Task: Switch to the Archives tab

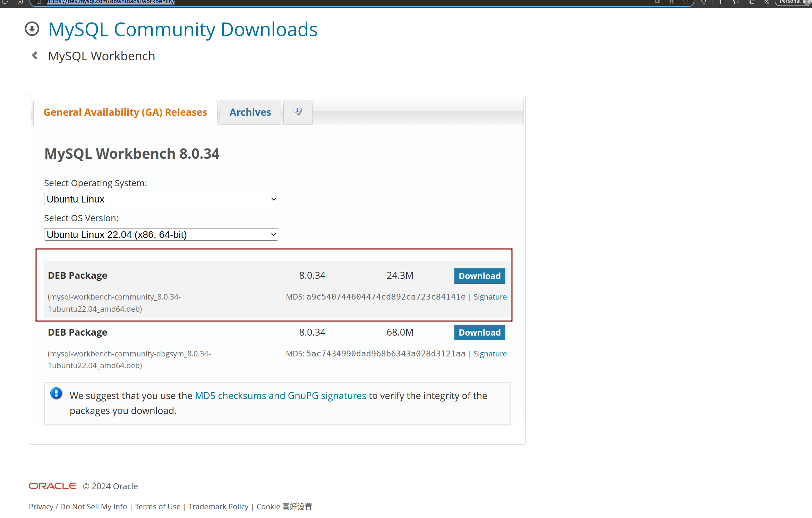Action: click(250, 112)
